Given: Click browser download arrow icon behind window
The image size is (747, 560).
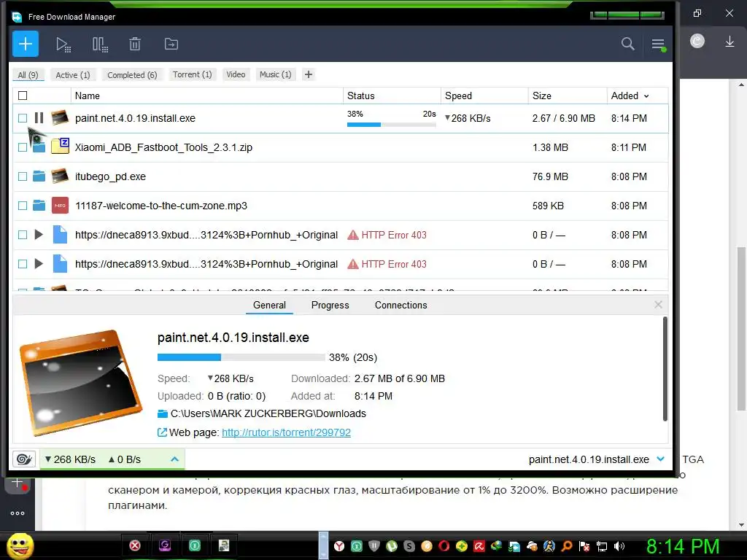Looking at the screenshot, I should pyautogui.click(x=729, y=42).
